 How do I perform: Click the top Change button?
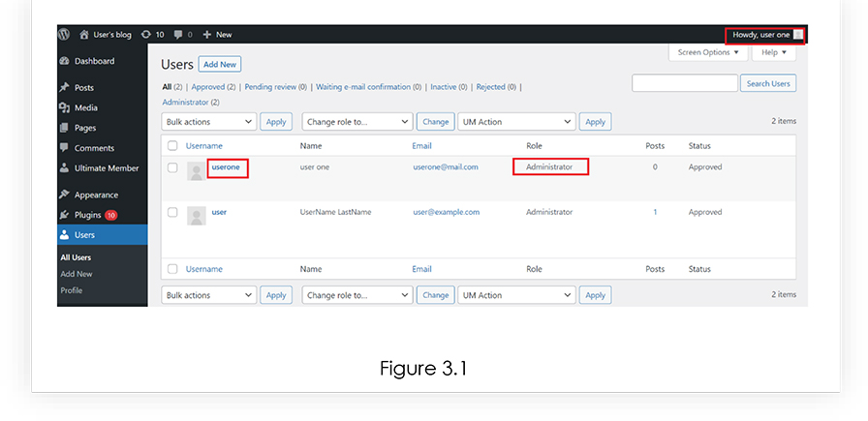tap(436, 122)
